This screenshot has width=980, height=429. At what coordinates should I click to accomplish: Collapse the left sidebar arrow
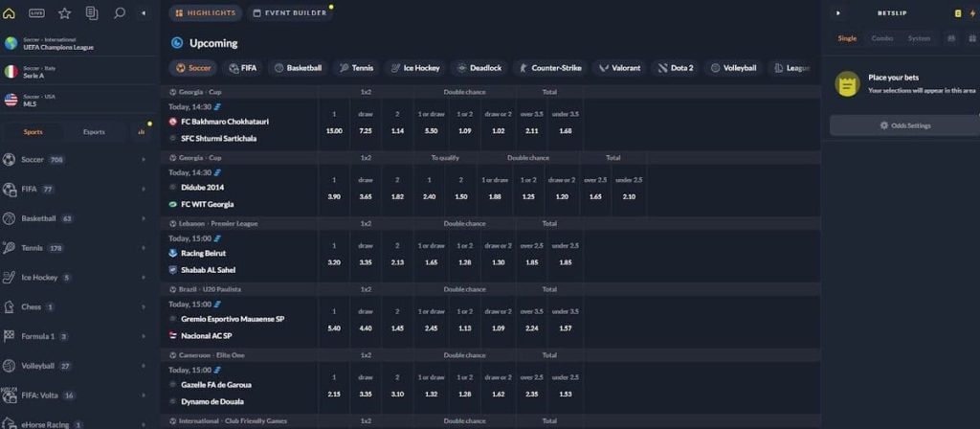click(145, 13)
